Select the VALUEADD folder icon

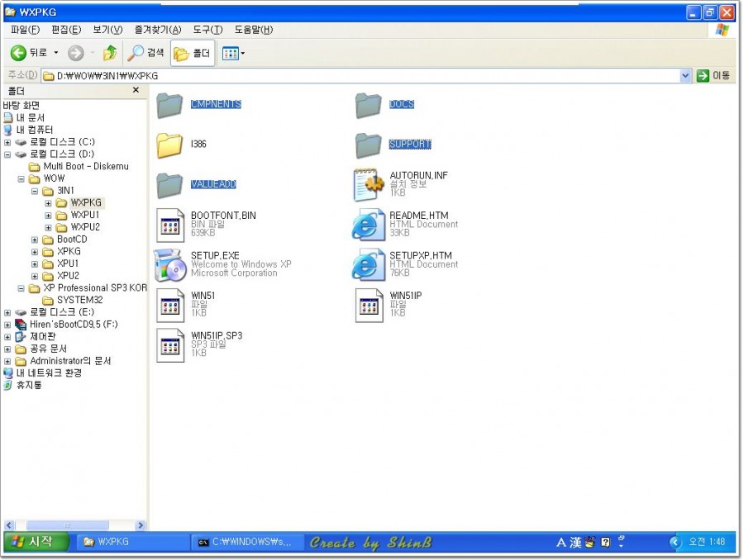(x=169, y=184)
